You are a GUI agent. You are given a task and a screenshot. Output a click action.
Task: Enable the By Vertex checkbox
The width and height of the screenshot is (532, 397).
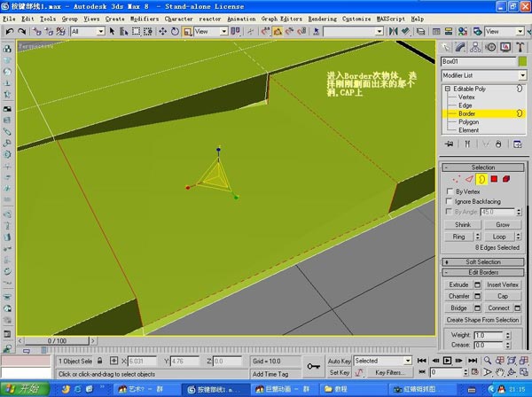tap(450, 191)
